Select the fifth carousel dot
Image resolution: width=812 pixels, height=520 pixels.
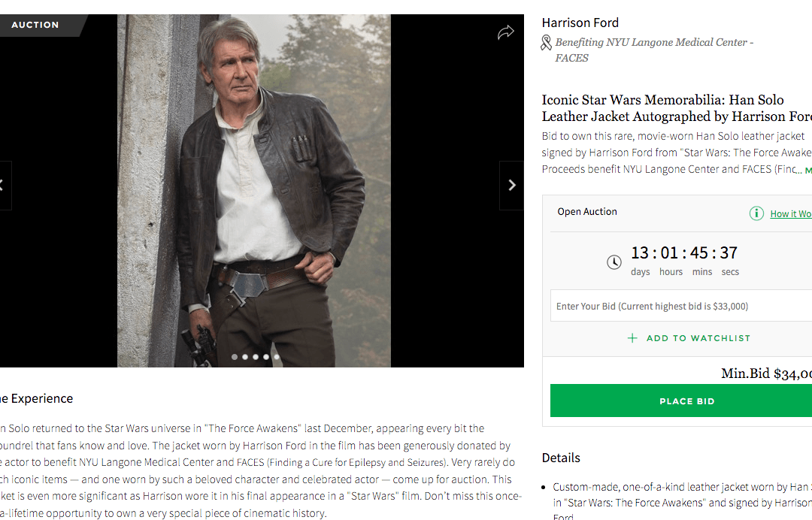tap(276, 357)
